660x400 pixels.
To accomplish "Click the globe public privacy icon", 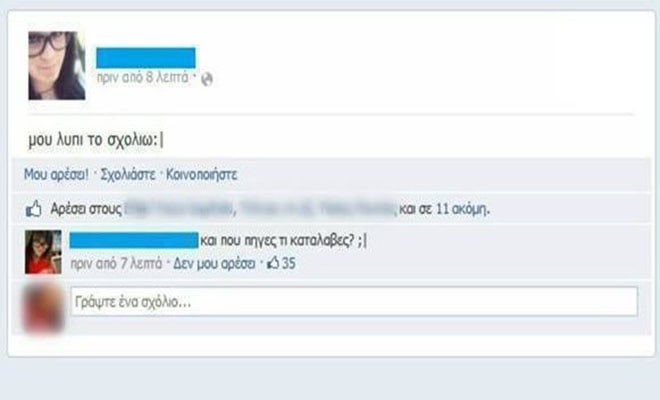I will 207,79.
